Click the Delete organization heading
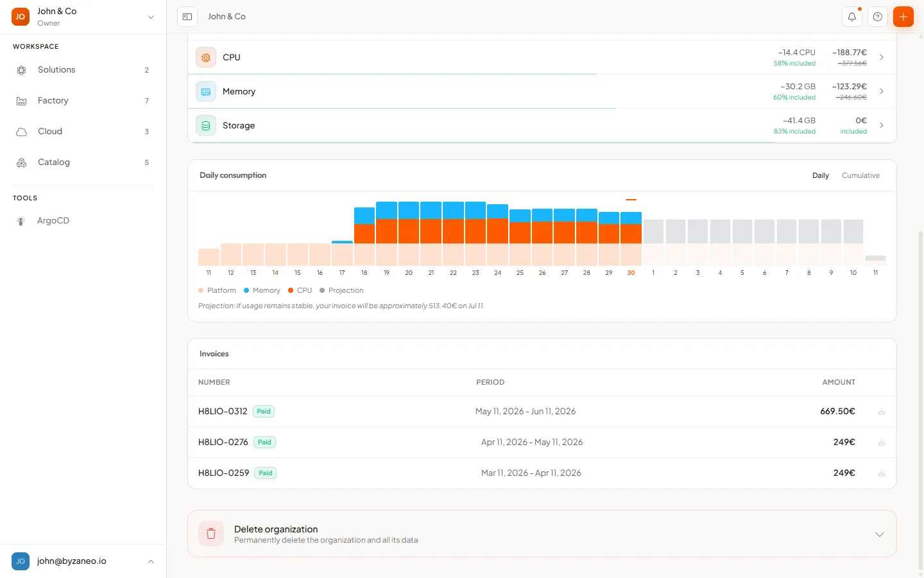 coord(276,529)
